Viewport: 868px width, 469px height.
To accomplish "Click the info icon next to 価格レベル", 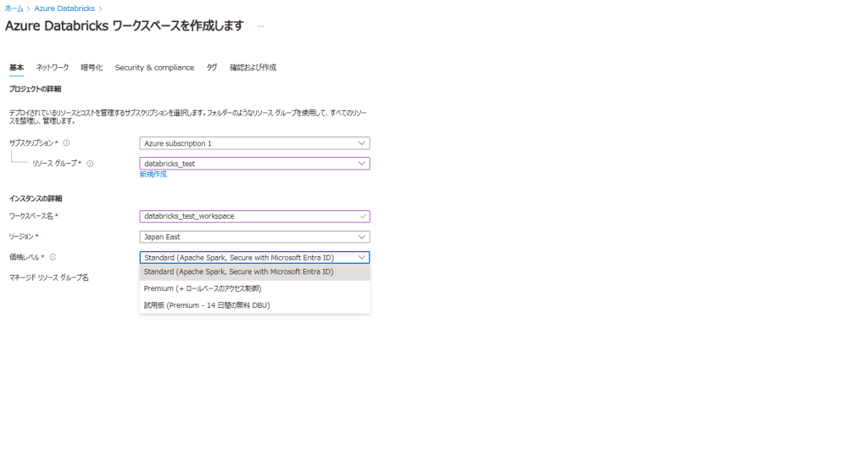I will (x=53, y=257).
